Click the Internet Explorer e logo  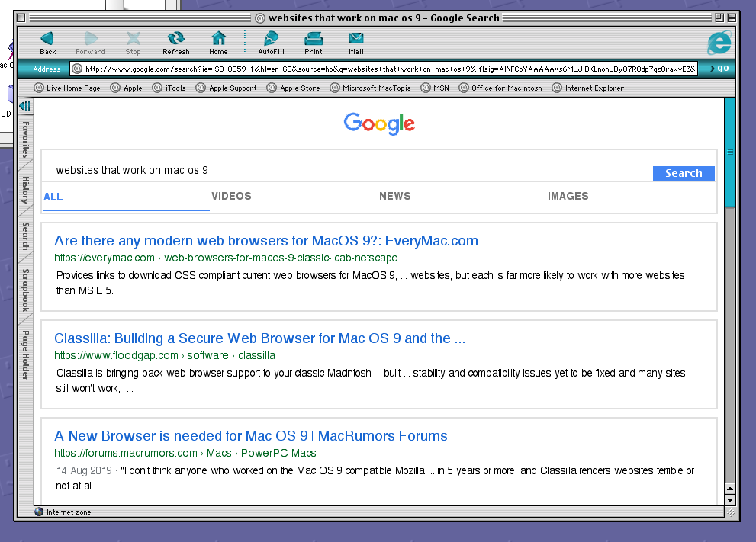click(x=719, y=43)
